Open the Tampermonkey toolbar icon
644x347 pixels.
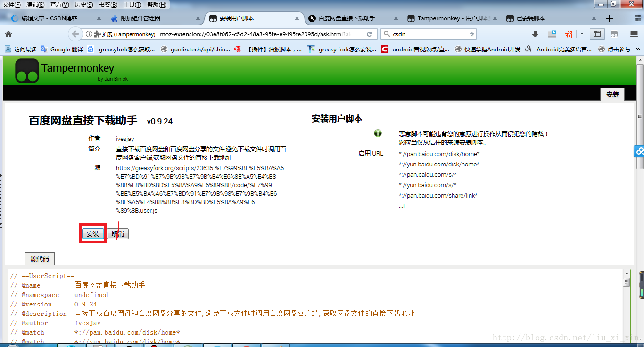614,34
